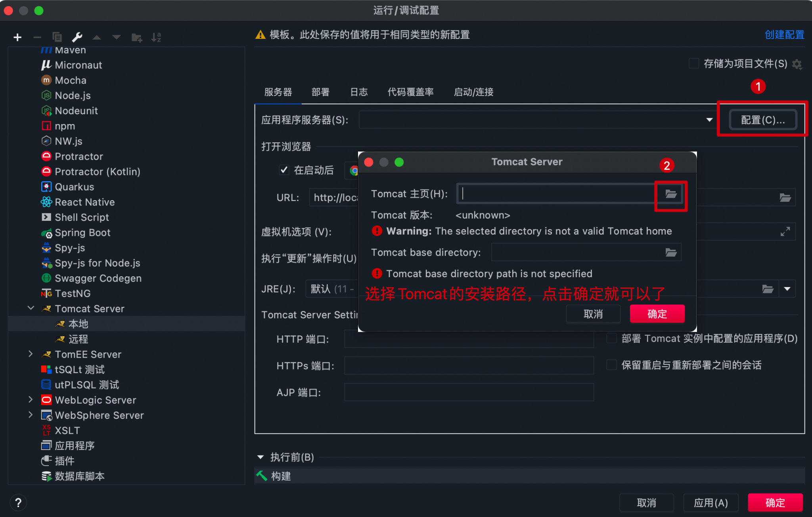This screenshot has height=517, width=812.
Task: Switch to the 日志 tab
Action: (359, 92)
